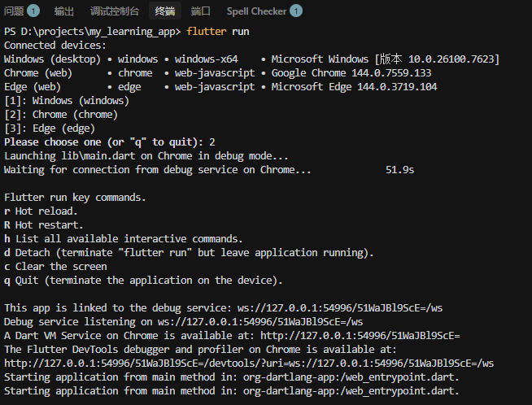Click the Spell Checker count badge
The width and height of the screenshot is (532, 405).
tap(296, 11)
